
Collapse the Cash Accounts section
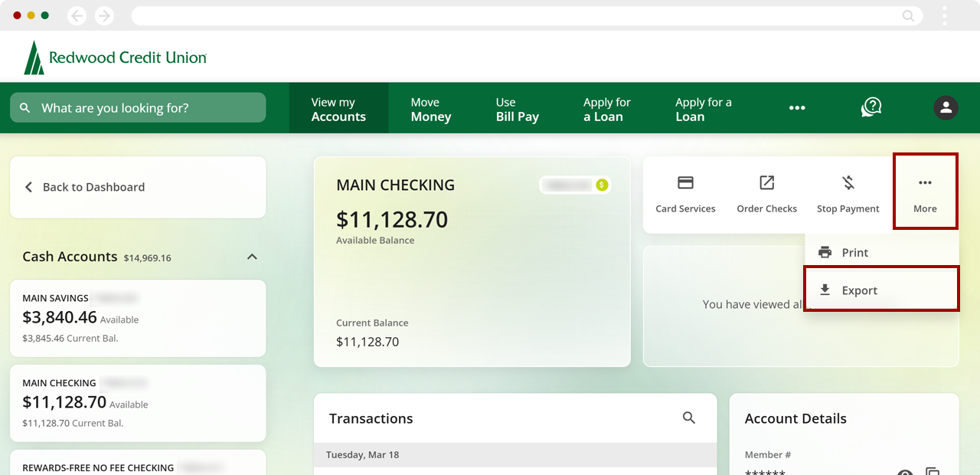pos(252,257)
